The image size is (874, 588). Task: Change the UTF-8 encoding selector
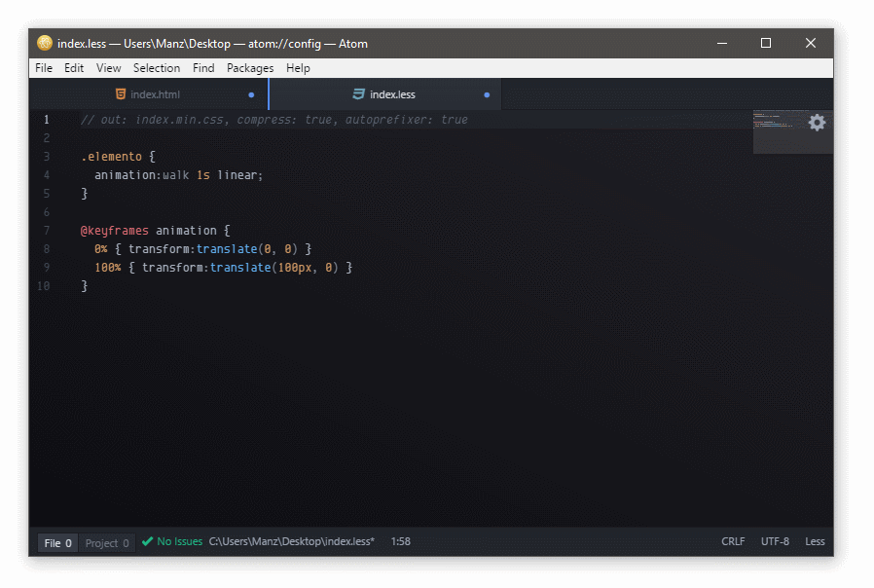tap(775, 541)
